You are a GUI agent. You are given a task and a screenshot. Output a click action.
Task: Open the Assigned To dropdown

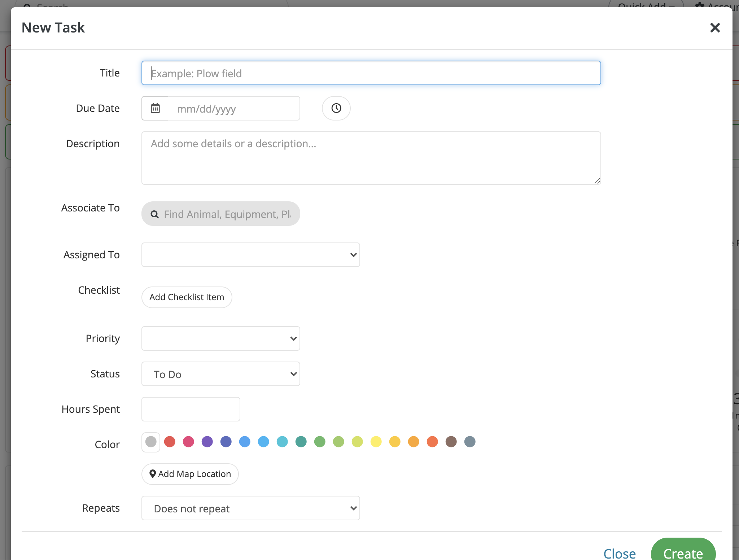click(250, 255)
